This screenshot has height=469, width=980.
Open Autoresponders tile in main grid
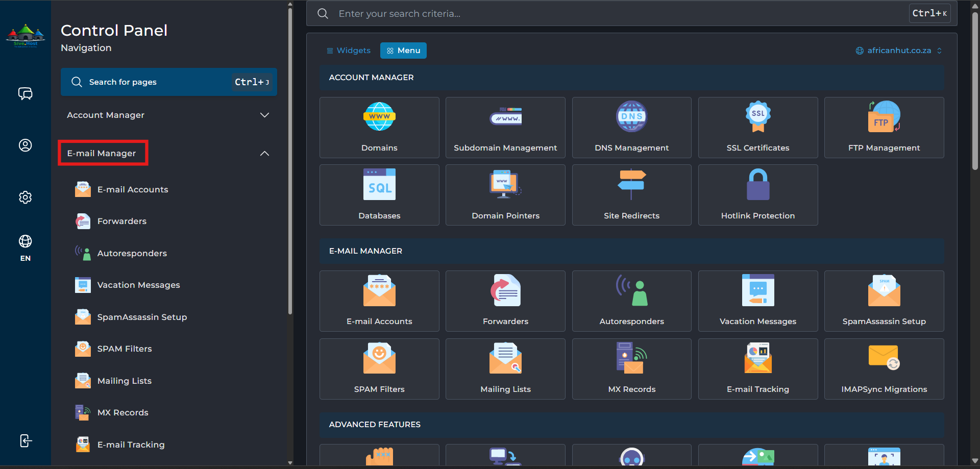pyautogui.click(x=631, y=301)
